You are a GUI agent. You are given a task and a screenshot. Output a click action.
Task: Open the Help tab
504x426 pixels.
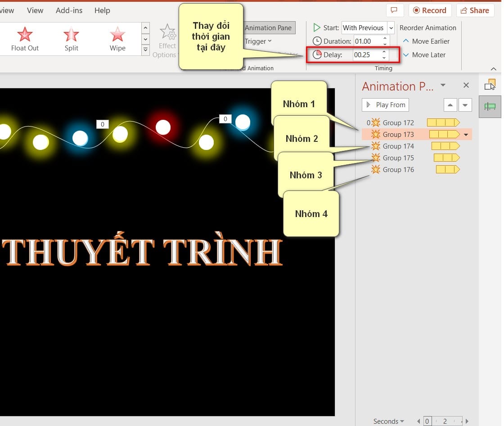click(102, 10)
